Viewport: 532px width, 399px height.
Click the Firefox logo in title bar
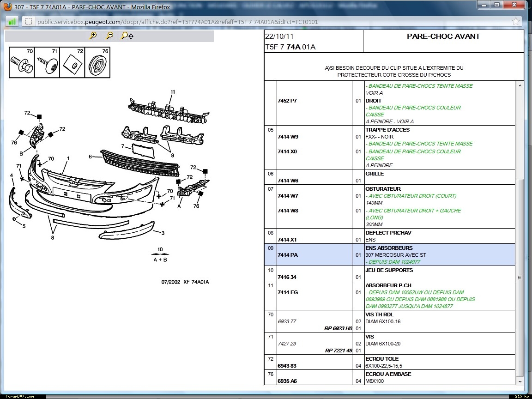point(8,7)
